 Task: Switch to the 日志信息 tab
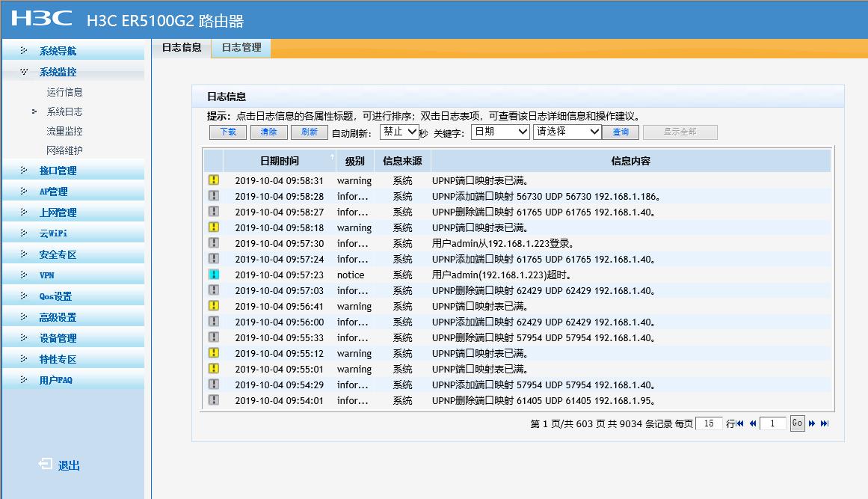182,48
